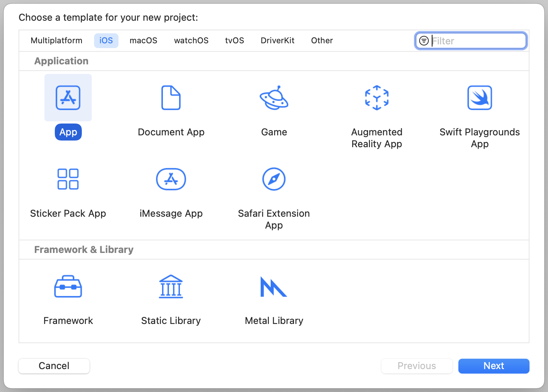This screenshot has width=548, height=392.
Task: Select the Static Library template
Action: pyautogui.click(x=171, y=286)
